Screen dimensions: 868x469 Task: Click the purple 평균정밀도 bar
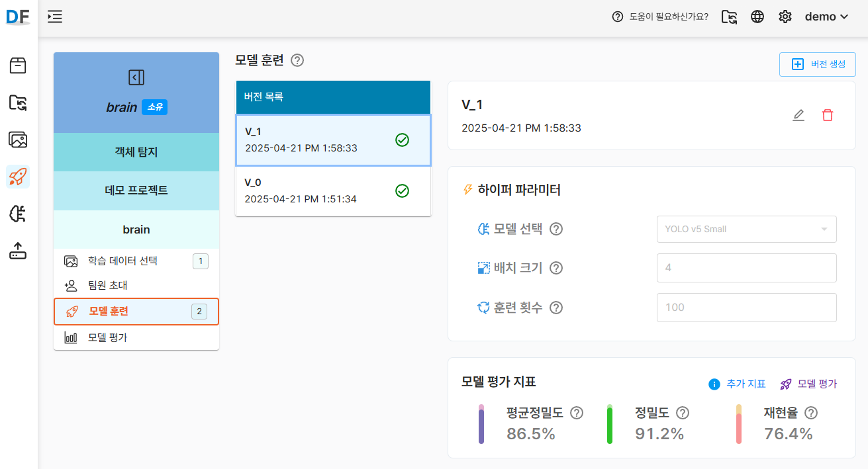coord(482,424)
